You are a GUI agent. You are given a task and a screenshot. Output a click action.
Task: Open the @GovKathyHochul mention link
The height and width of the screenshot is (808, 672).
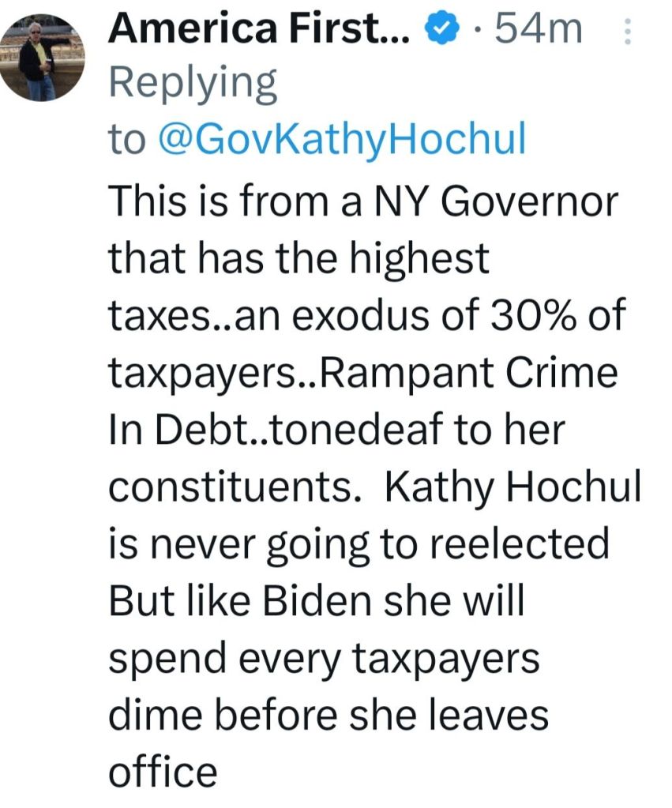tap(342, 140)
